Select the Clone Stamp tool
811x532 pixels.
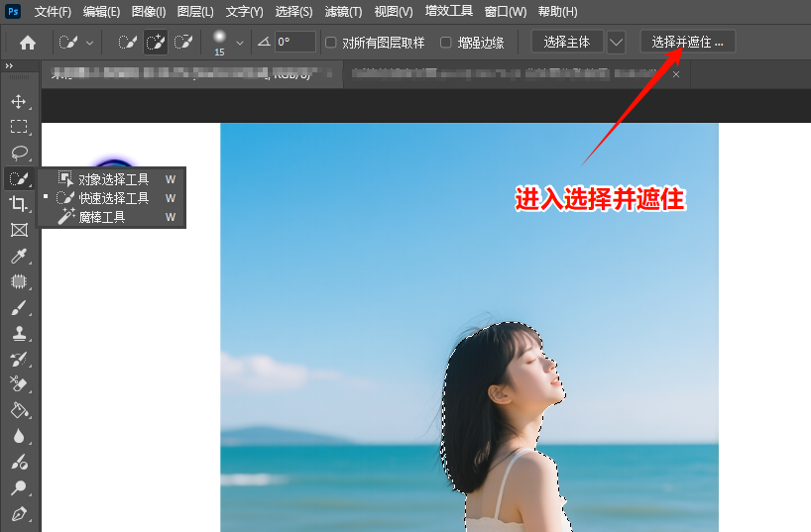pos(19,334)
